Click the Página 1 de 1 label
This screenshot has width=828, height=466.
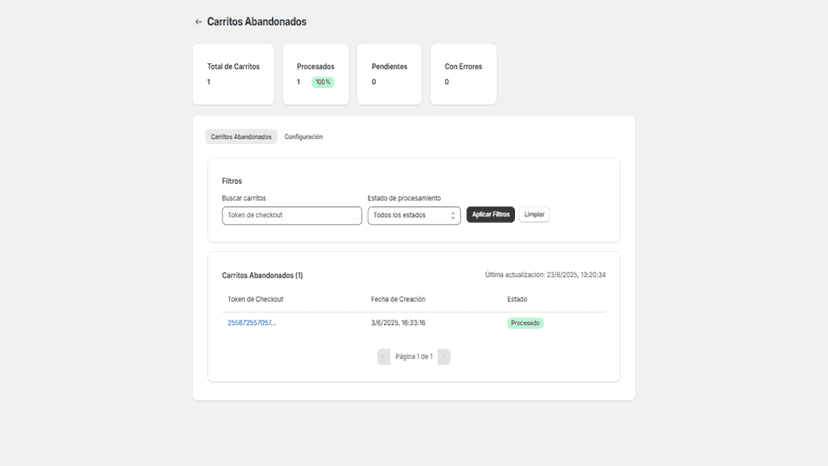(x=414, y=357)
